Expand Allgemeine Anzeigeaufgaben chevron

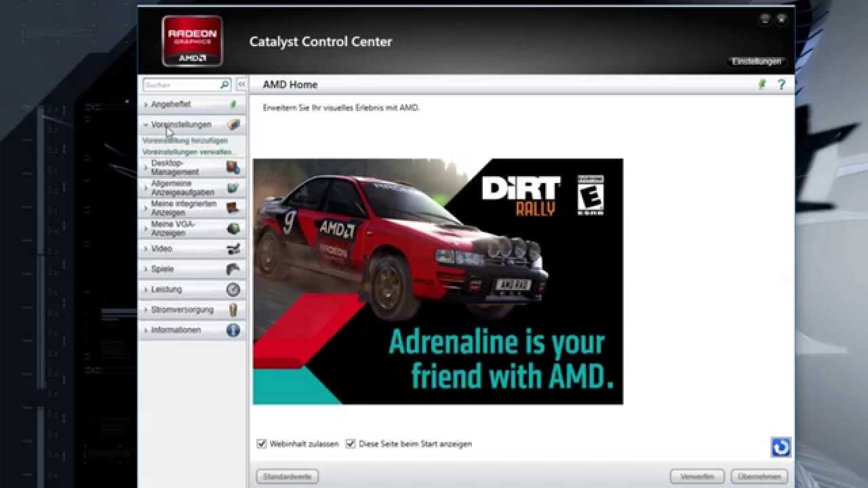click(146, 188)
